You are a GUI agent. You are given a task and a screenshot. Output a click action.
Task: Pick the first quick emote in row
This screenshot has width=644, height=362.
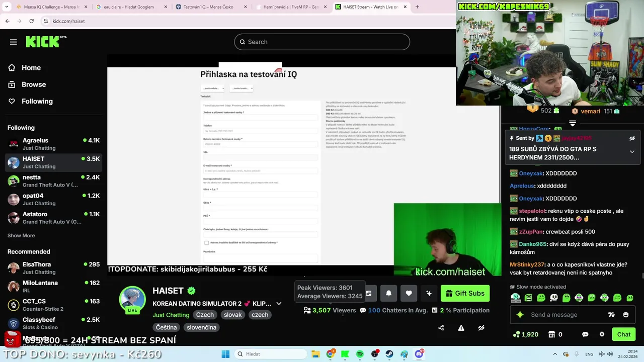(516, 298)
